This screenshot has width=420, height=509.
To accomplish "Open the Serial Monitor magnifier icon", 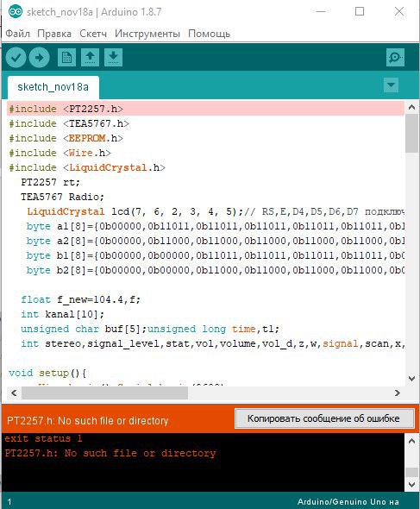I will point(395,58).
